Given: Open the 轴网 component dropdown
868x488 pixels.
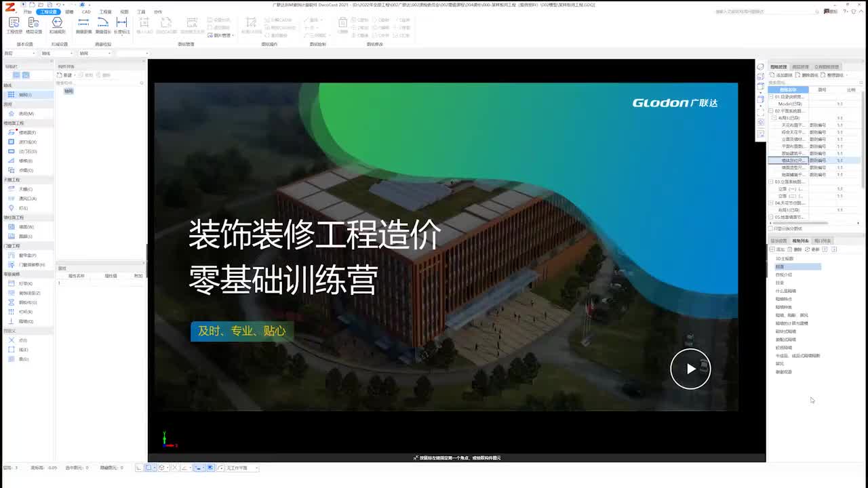Looking at the screenshot, I should tap(95, 53).
